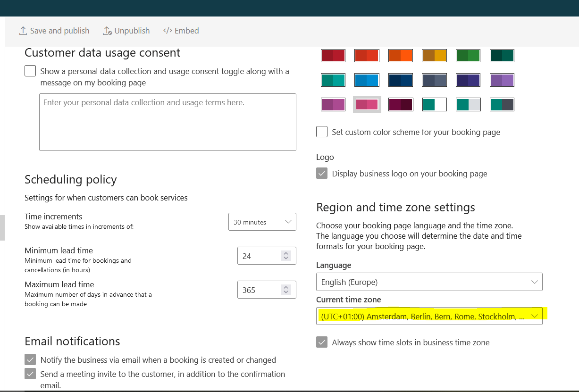Toggle Always show time slots in business time zone
Image resolution: width=579 pixels, height=392 pixels.
(322, 342)
